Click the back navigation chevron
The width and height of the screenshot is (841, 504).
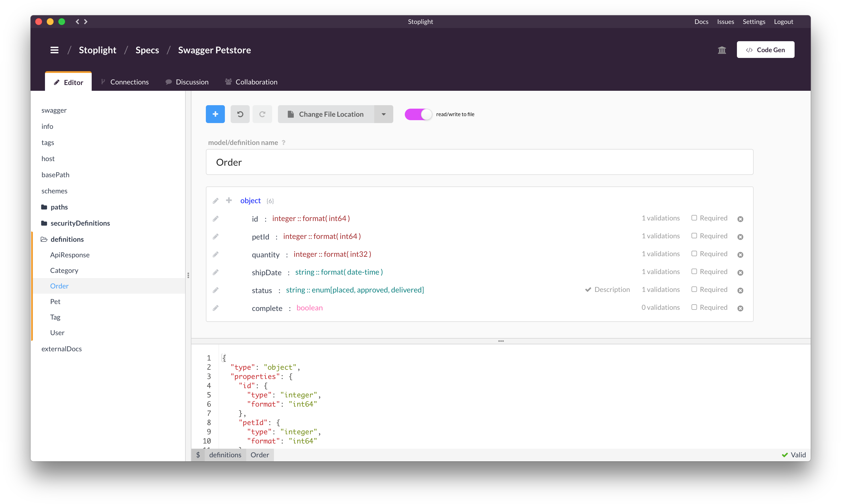pos(78,21)
